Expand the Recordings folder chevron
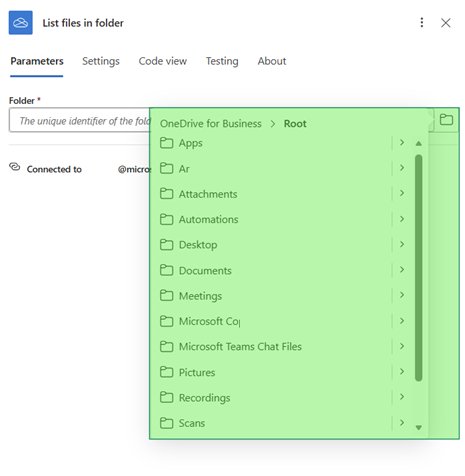 tap(402, 397)
